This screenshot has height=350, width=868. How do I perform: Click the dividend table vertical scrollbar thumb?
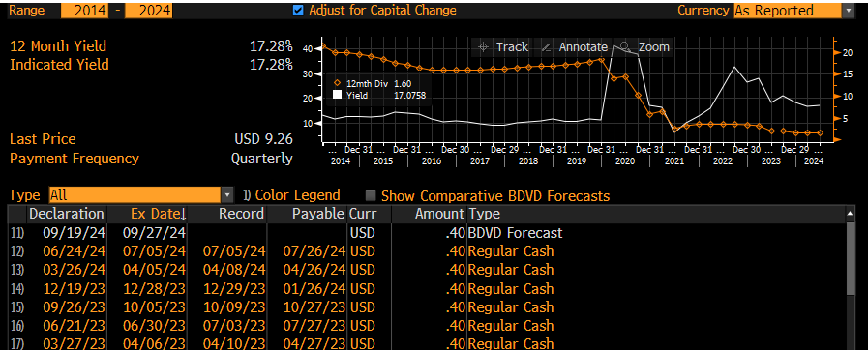coord(851,259)
